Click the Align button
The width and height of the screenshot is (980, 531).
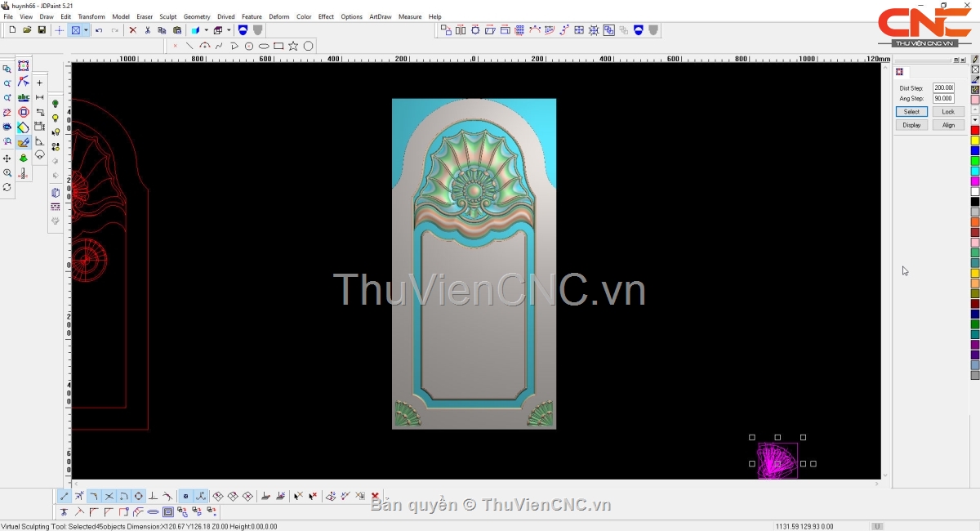(x=947, y=125)
